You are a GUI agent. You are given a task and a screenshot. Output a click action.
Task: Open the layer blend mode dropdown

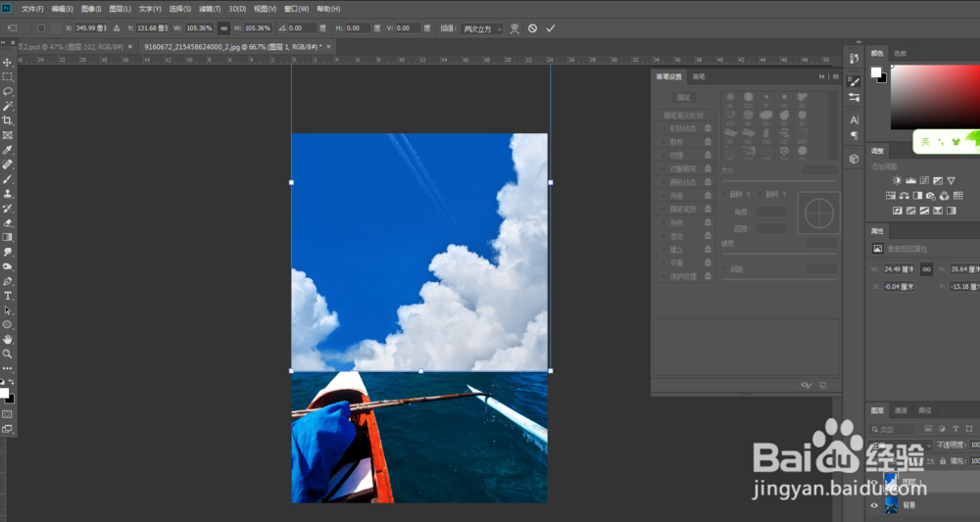tap(900, 445)
